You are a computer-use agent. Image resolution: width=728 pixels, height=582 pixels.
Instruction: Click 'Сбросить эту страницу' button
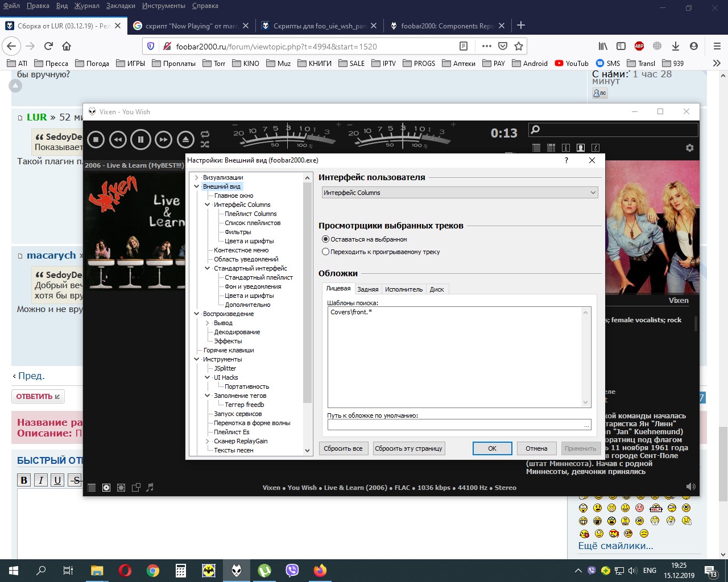pyautogui.click(x=408, y=448)
